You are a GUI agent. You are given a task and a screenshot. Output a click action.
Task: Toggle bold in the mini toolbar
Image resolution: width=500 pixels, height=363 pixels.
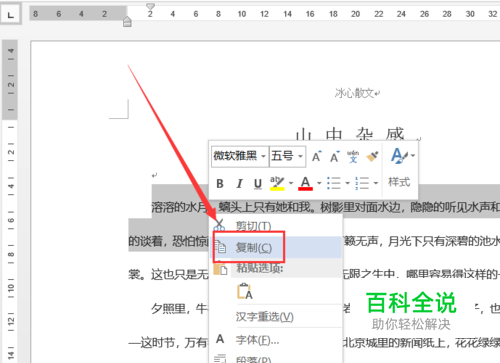220,183
